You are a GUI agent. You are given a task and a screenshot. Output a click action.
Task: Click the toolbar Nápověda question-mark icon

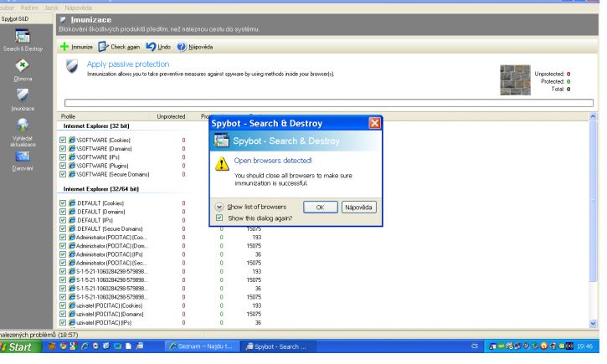(x=181, y=47)
